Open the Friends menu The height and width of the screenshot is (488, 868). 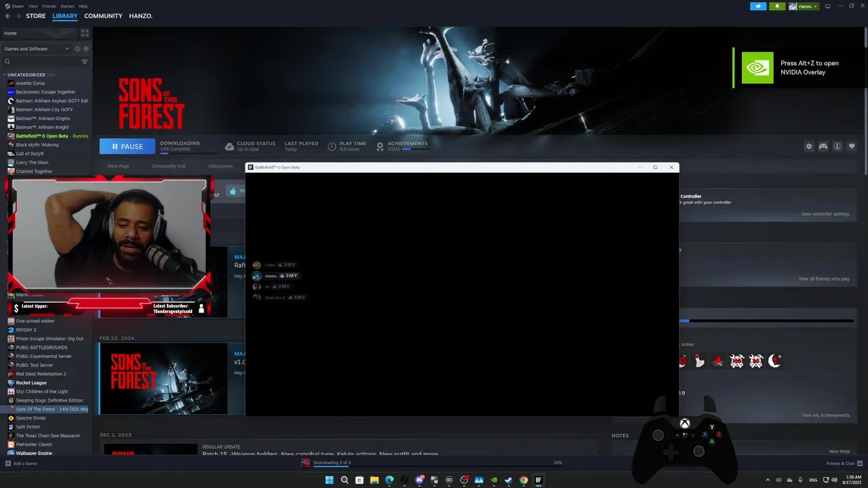[50, 6]
